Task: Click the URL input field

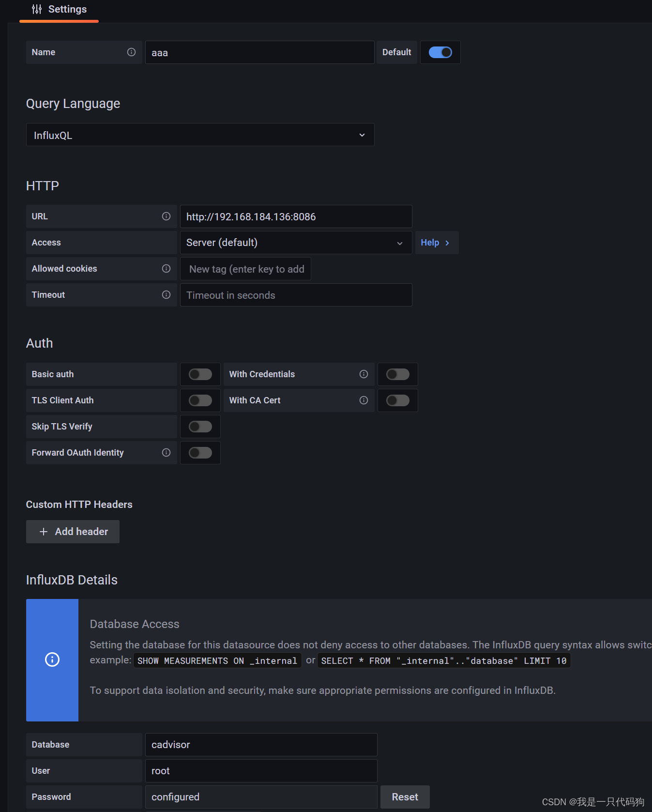Action: point(295,216)
